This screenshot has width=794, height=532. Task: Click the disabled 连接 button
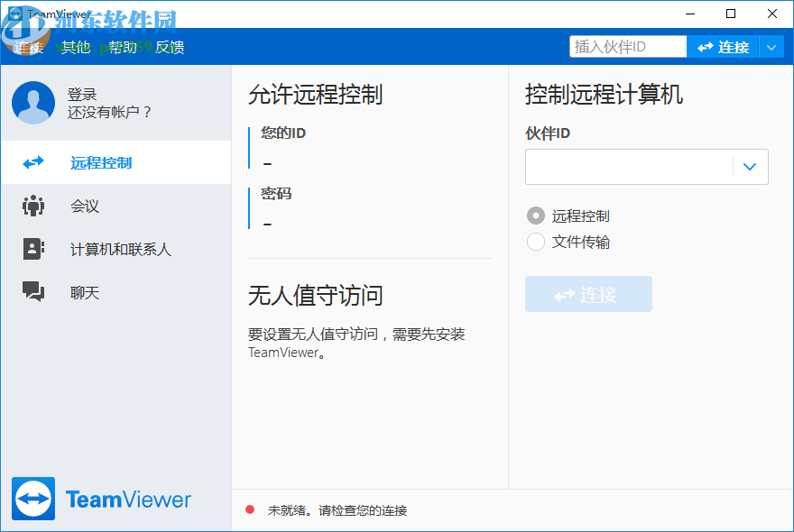pyautogui.click(x=588, y=294)
